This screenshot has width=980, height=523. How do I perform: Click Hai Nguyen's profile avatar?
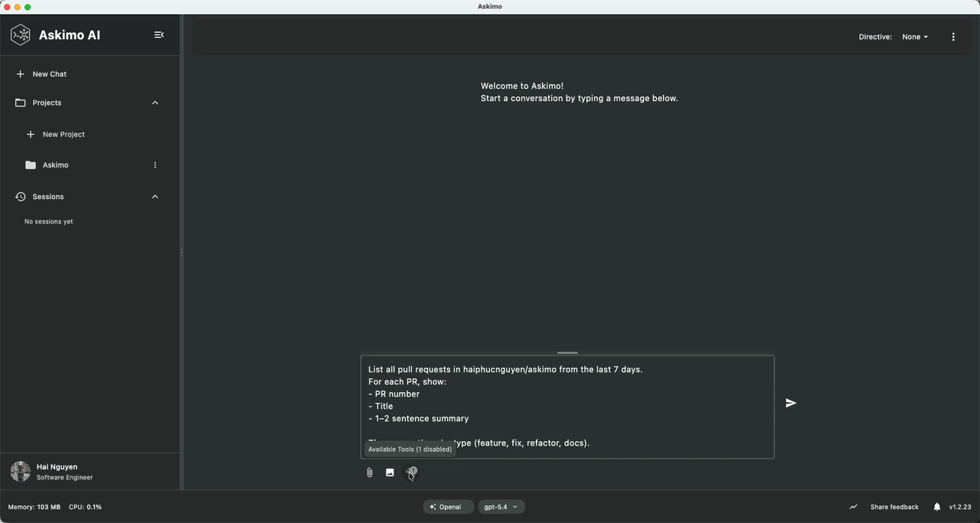coord(19,471)
